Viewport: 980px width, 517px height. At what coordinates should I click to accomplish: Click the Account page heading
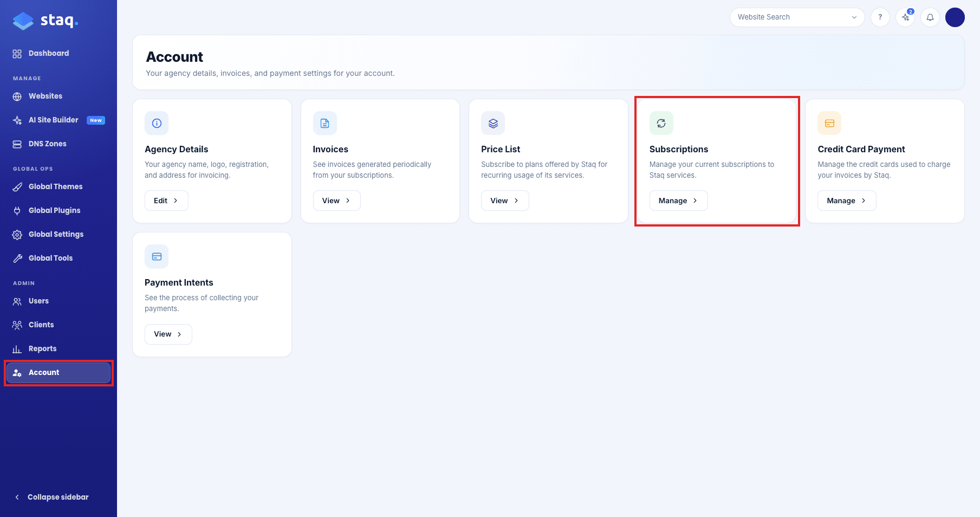click(x=174, y=57)
